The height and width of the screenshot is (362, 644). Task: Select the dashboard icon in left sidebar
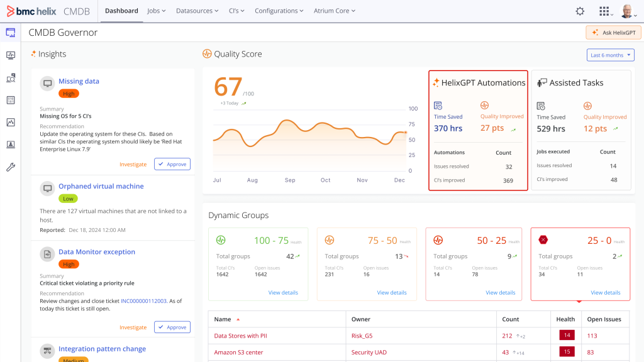click(11, 33)
